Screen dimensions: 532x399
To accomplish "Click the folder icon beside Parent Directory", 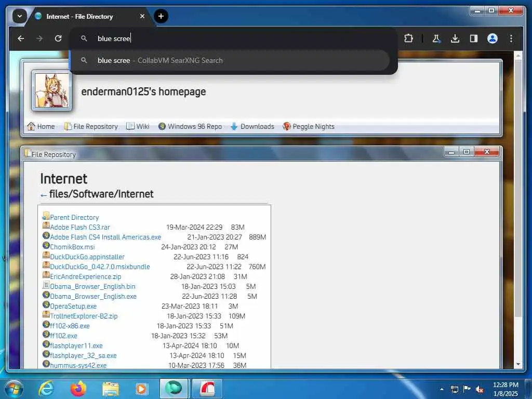I will 46,216.
